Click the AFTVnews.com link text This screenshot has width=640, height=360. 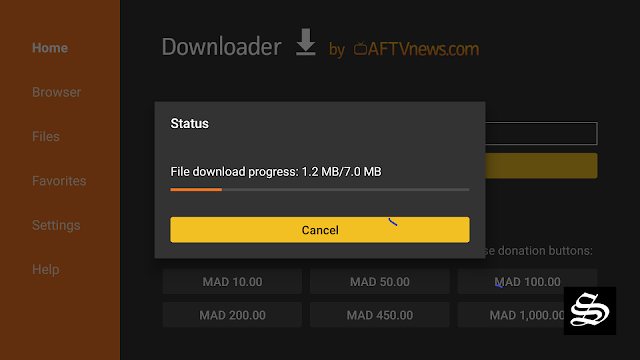(x=423, y=49)
